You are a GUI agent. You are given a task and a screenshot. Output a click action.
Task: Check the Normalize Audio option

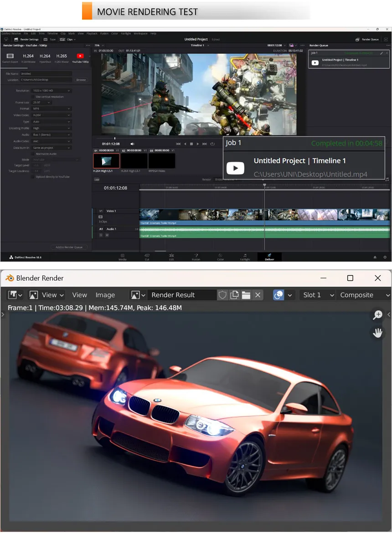33,154
